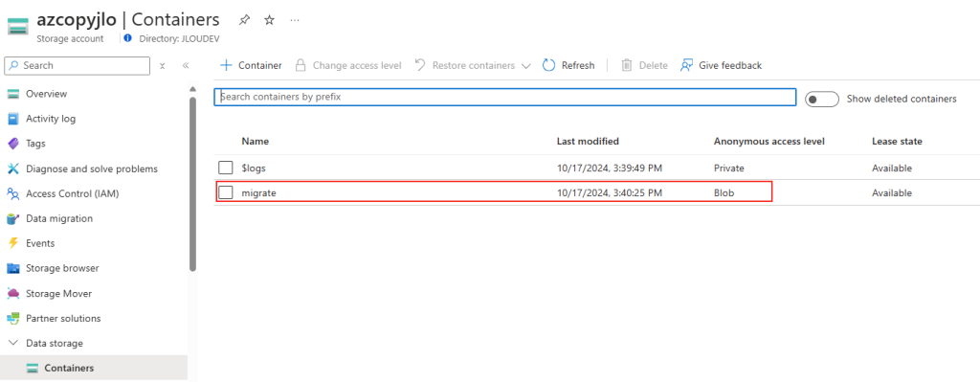Image resolution: width=980 pixels, height=382 pixels.
Task: Click Available lease state for $logs
Action: point(892,169)
